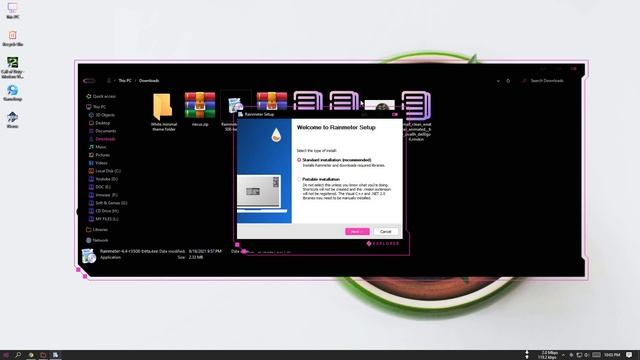Open the Call of Duty desktop shortcut
Screen dimensions: 640x360
[x=13, y=67]
